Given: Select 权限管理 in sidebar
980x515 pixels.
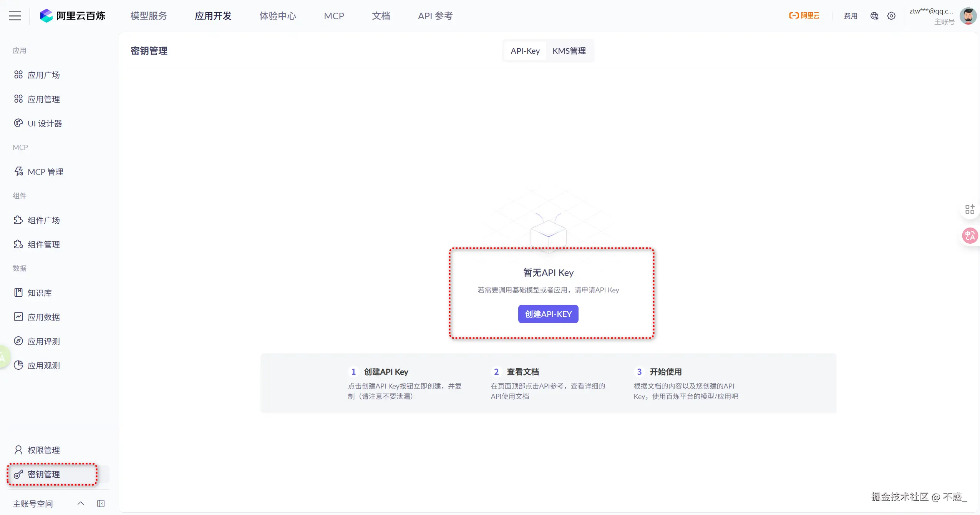Looking at the screenshot, I should [x=43, y=450].
